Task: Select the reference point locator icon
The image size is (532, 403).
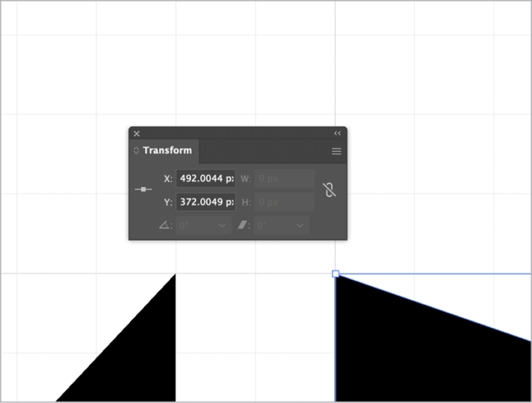Action: [x=143, y=189]
